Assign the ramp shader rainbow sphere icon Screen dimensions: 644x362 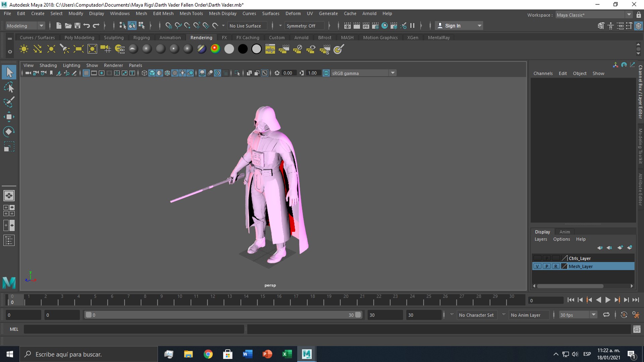[215, 49]
